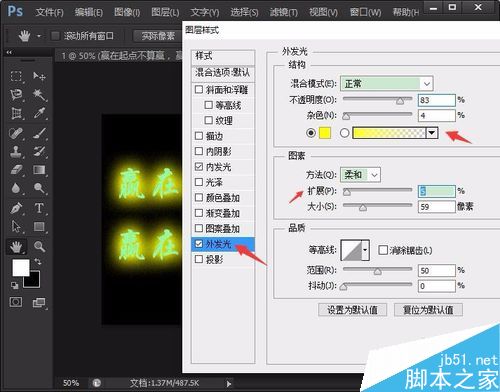Enable 等高线 sub-style checkbox
This screenshot has width=500, height=392.
[x=208, y=105]
